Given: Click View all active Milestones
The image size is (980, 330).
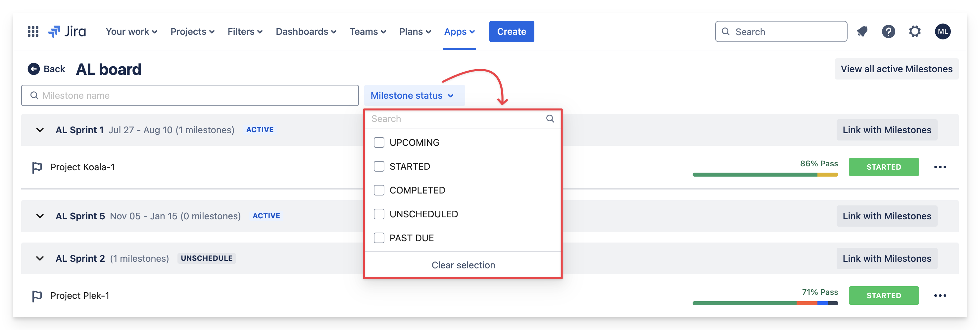Looking at the screenshot, I should coord(896,69).
